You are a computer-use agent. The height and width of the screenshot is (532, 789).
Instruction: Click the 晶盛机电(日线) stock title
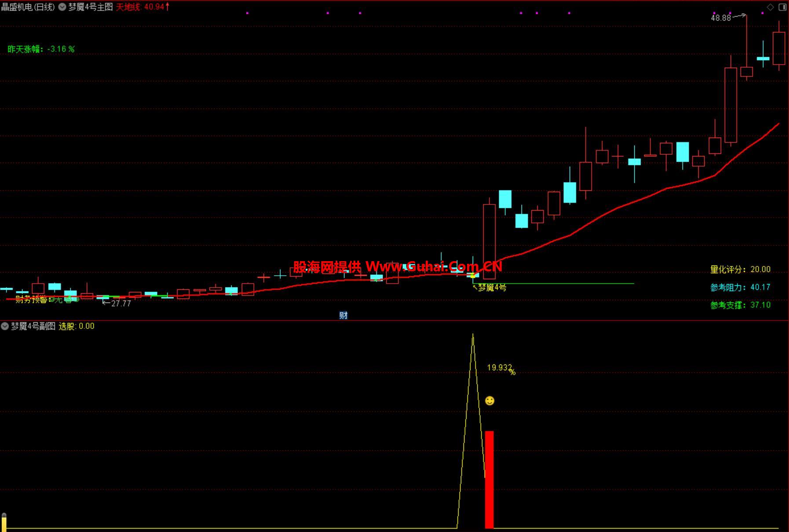28,7
